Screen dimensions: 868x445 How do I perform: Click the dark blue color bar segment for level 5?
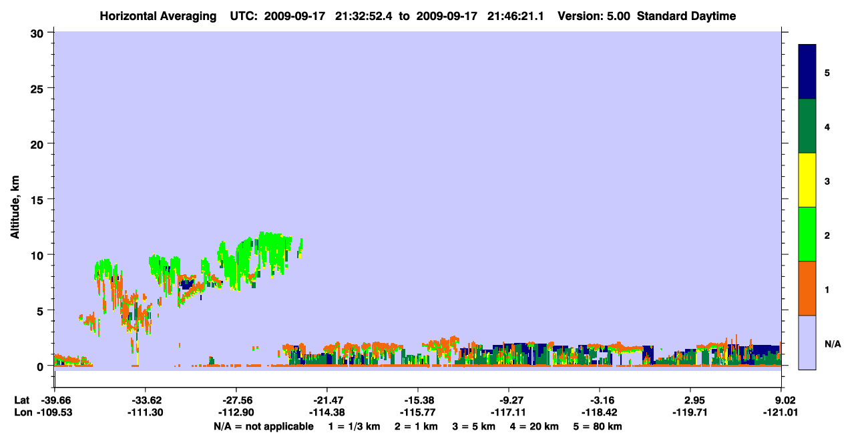click(807, 72)
